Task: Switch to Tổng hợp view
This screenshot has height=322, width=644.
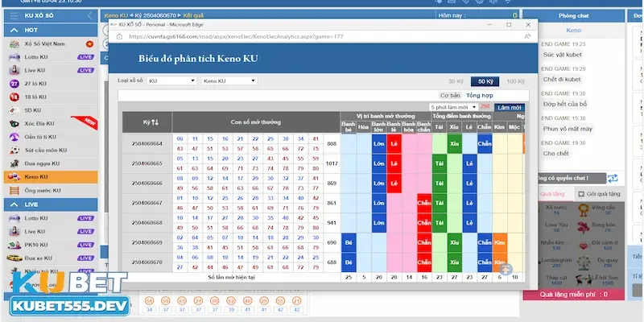Action: click(x=479, y=95)
